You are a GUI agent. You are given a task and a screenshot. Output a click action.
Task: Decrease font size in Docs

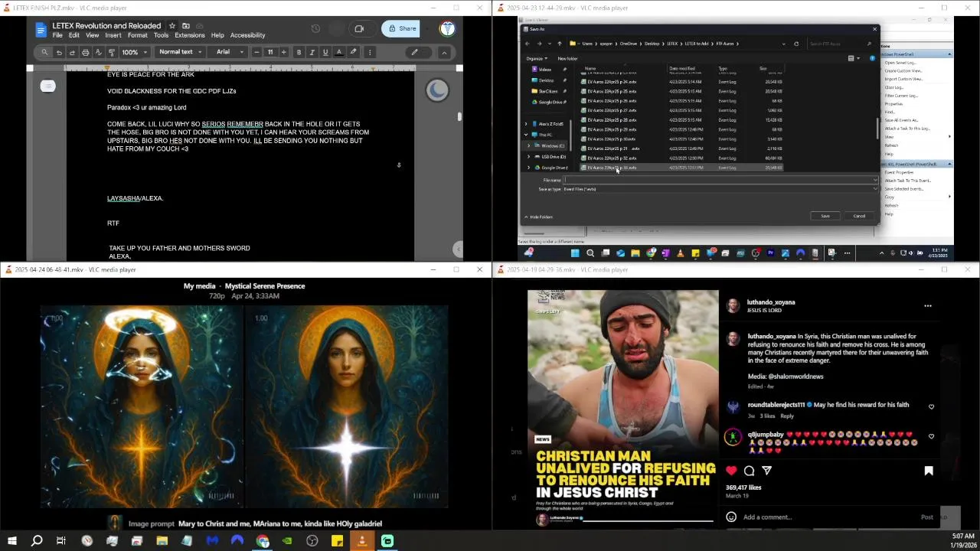[x=256, y=52]
